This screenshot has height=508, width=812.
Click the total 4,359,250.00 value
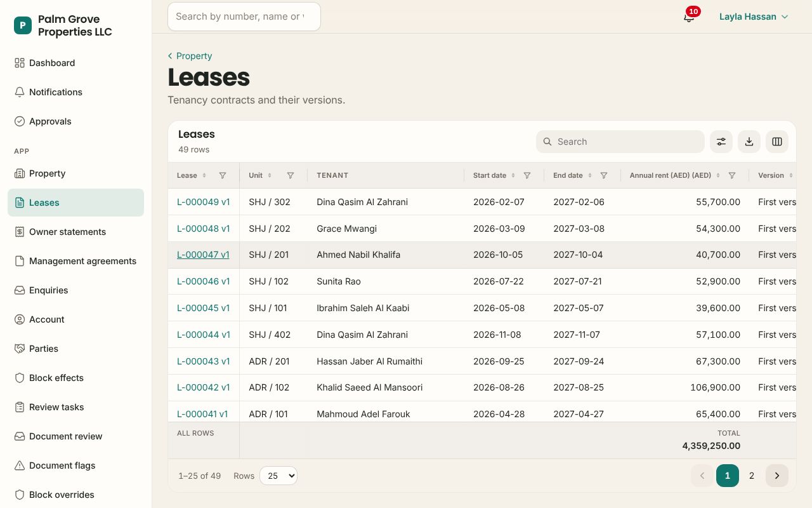711,446
